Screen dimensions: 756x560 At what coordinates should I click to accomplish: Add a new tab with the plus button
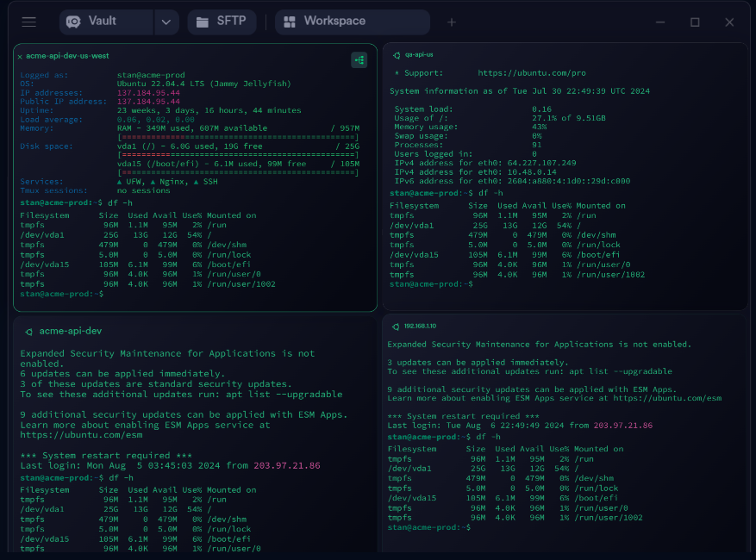point(452,22)
